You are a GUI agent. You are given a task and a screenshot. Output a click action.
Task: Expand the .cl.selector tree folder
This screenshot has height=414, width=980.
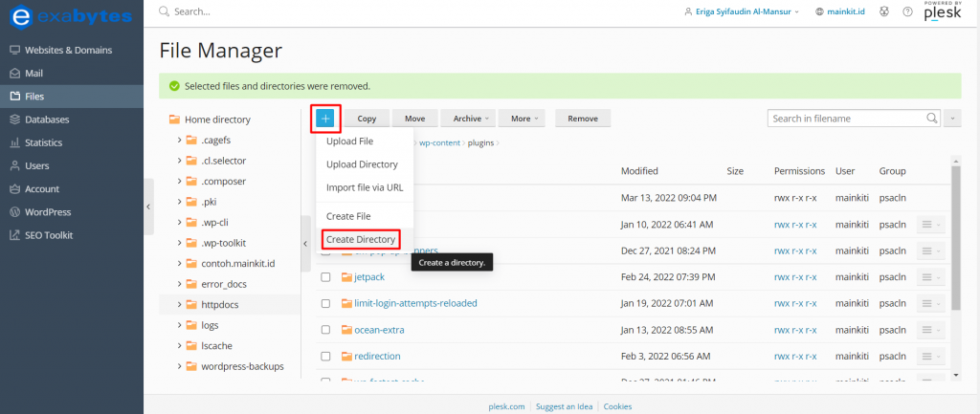(179, 161)
